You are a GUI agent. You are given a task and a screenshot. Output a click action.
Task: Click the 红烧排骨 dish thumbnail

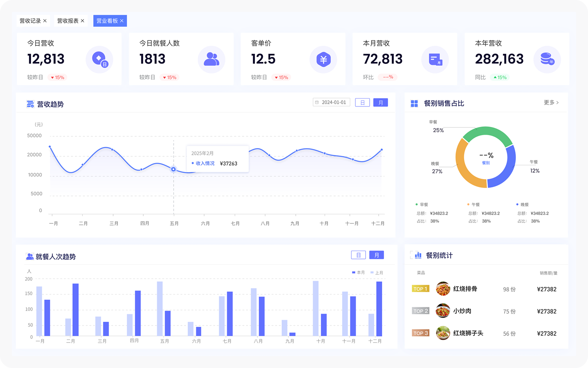coord(443,289)
